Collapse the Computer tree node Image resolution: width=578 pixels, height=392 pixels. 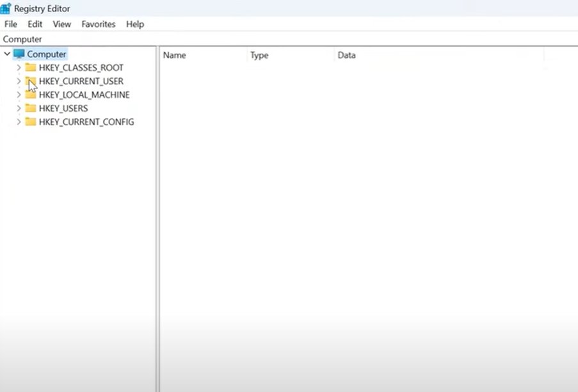pos(8,54)
